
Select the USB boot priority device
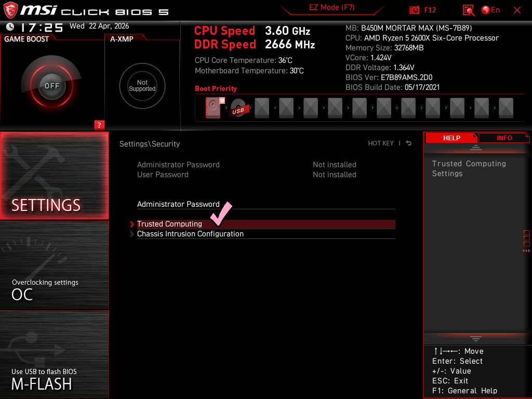[x=239, y=108]
